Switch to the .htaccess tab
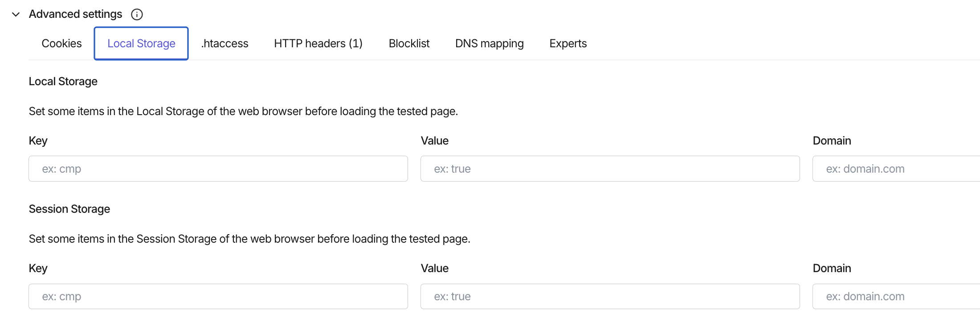This screenshot has height=331, width=980. click(225, 43)
